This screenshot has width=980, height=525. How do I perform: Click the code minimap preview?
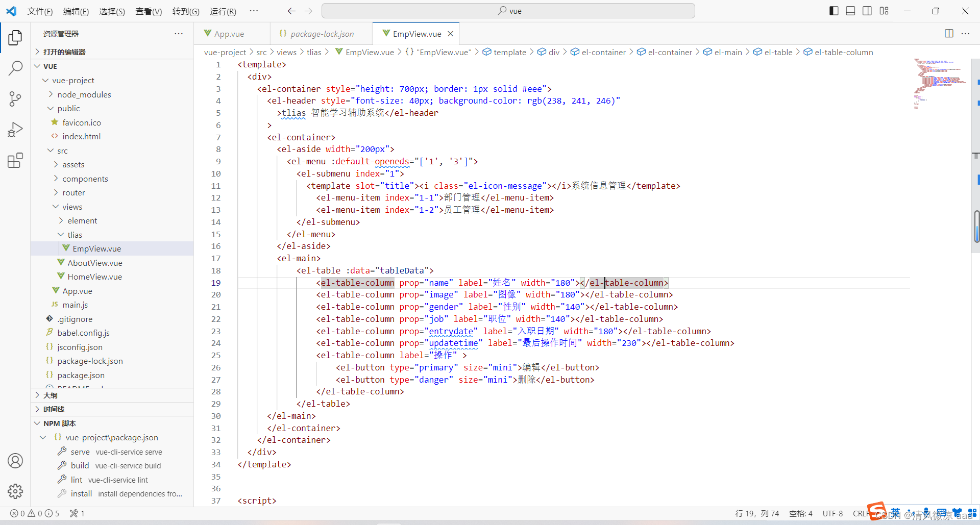pyautogui.click(x=941, y=84)
